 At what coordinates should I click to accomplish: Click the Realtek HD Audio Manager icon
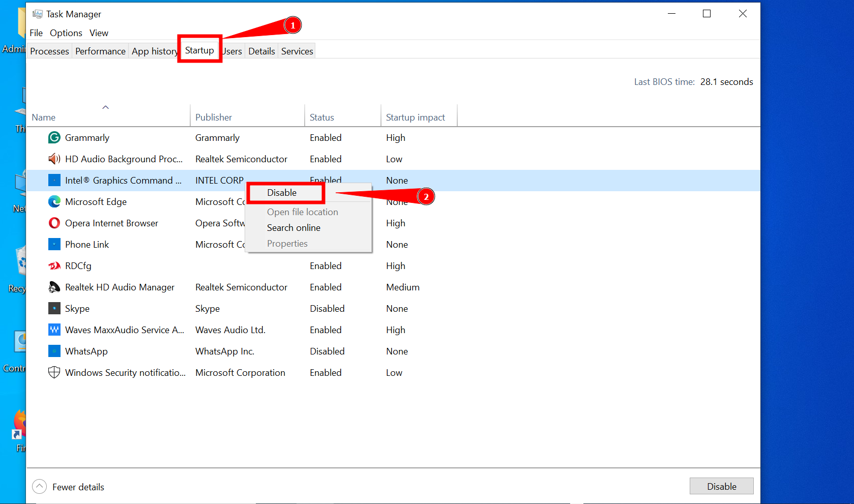coord(54,287)
